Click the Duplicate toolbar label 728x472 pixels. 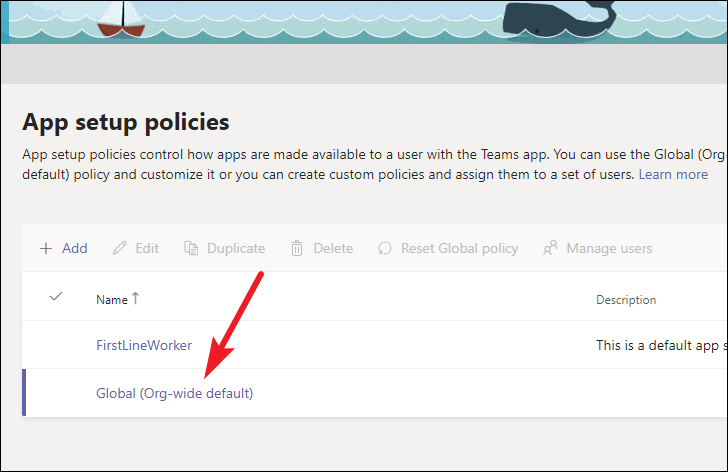236,248
